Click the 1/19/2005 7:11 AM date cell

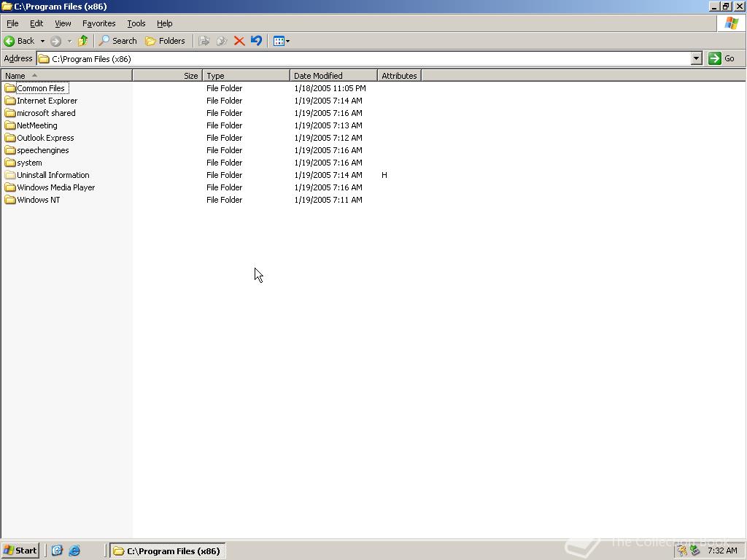[328, 200]
